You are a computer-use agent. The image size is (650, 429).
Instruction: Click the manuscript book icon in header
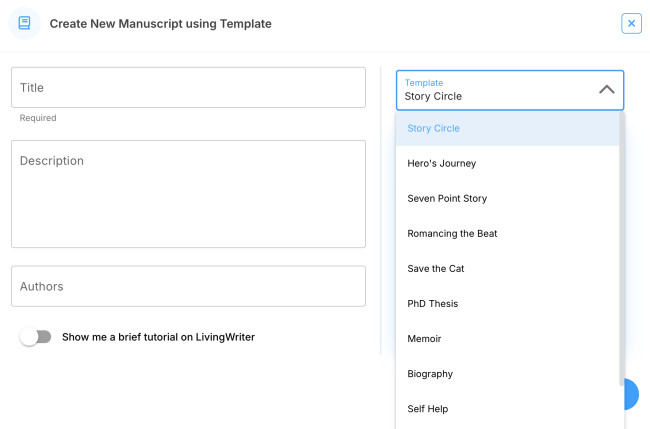click(x=24, y=23)
